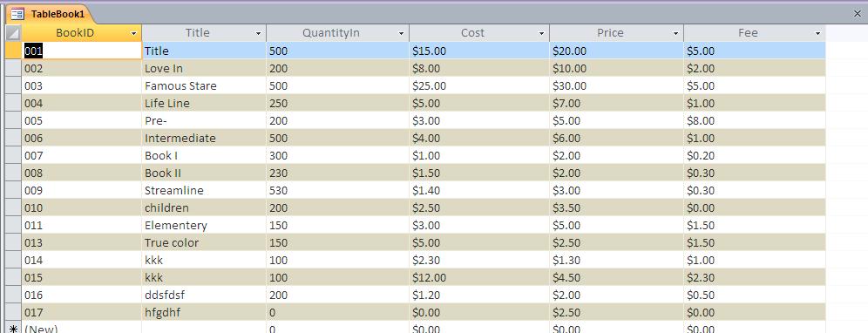Click the $4.50 price cell
Viewport: 868px width, 333px height.
pyautogui.click(x=617, y=277)
